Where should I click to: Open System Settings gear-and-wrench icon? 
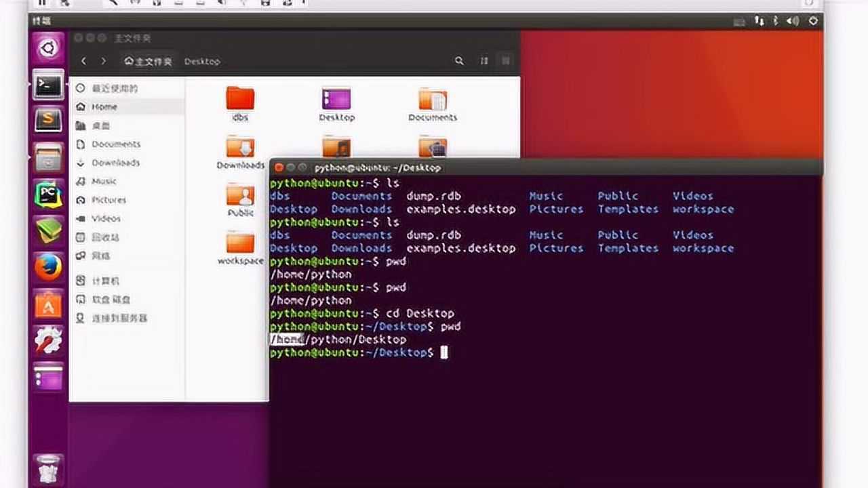click(x=49, y=340)
